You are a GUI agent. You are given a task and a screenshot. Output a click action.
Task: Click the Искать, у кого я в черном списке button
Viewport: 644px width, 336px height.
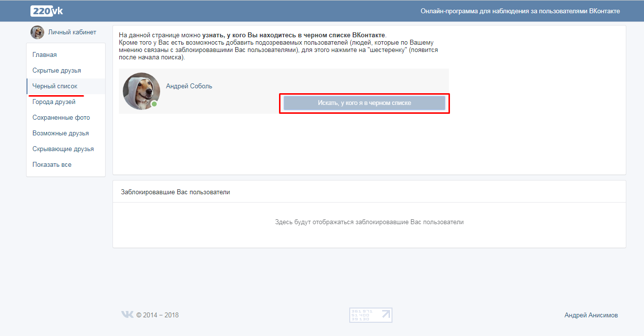364,103
